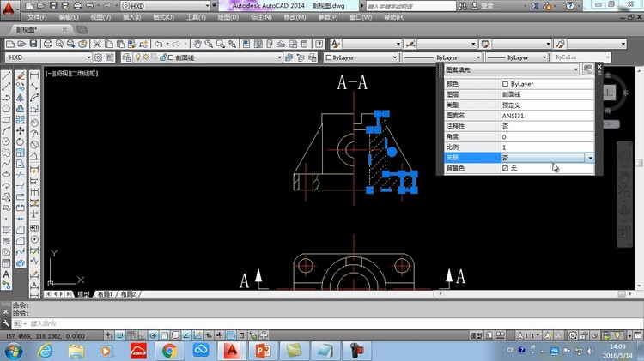644x361 pixels.
Task: Toggle Ortho mode in status bar
Action: [142, 335]
